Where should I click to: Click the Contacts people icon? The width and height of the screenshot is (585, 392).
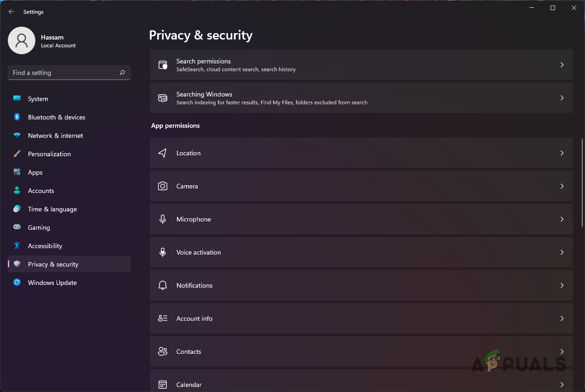tap(162, 352)
